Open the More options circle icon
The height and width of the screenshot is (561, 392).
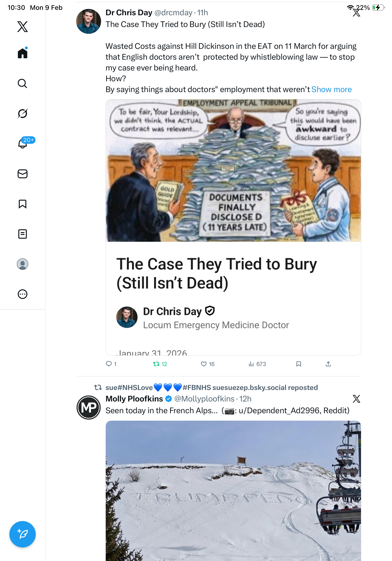(23, 294)
